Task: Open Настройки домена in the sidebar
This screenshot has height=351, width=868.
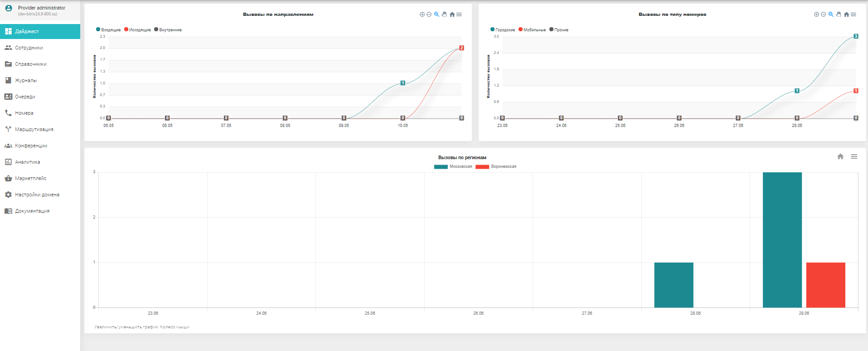Action: (40, 195)
